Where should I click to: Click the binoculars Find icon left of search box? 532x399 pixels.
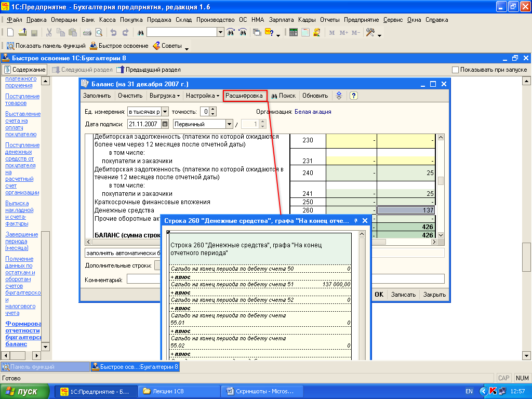click(x=140, y=33)
